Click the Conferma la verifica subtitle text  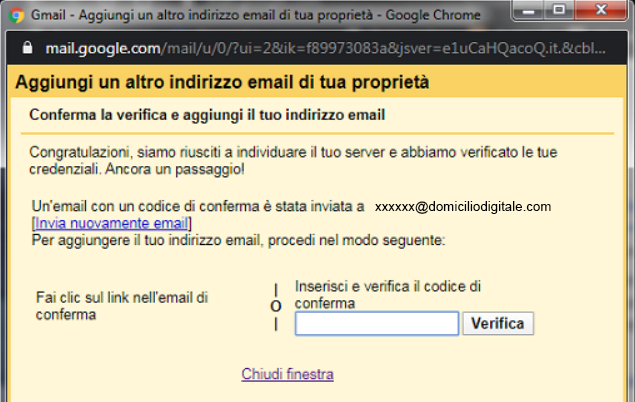pos(207,115)
